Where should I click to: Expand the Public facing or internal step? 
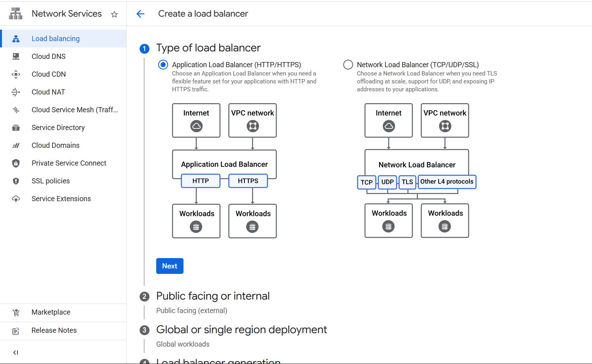point(213,296)
